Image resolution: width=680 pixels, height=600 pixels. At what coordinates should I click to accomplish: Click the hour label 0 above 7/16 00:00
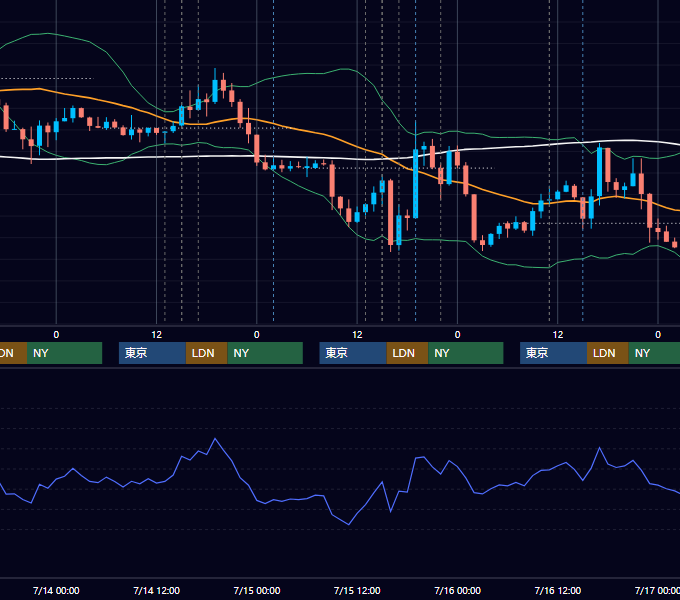[458, 335]
